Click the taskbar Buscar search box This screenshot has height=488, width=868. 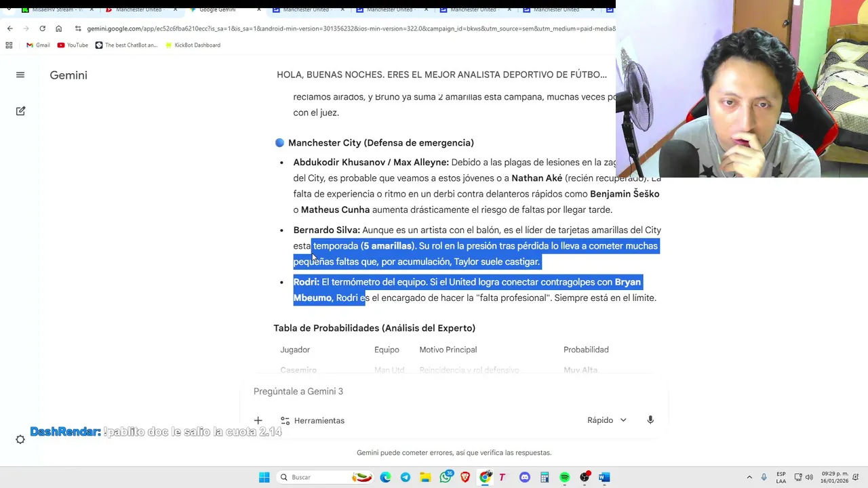click(x=325, y=477)
